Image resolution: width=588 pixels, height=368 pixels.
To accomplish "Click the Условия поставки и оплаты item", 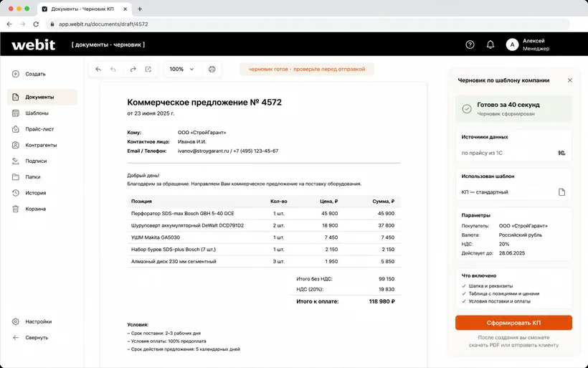I will [x=496, y=301].
